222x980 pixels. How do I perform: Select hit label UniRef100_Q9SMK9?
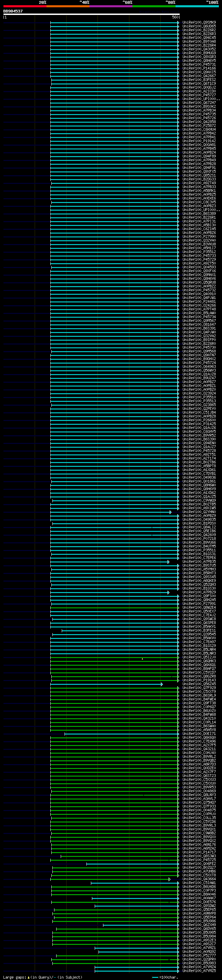[x=199, y=23]
